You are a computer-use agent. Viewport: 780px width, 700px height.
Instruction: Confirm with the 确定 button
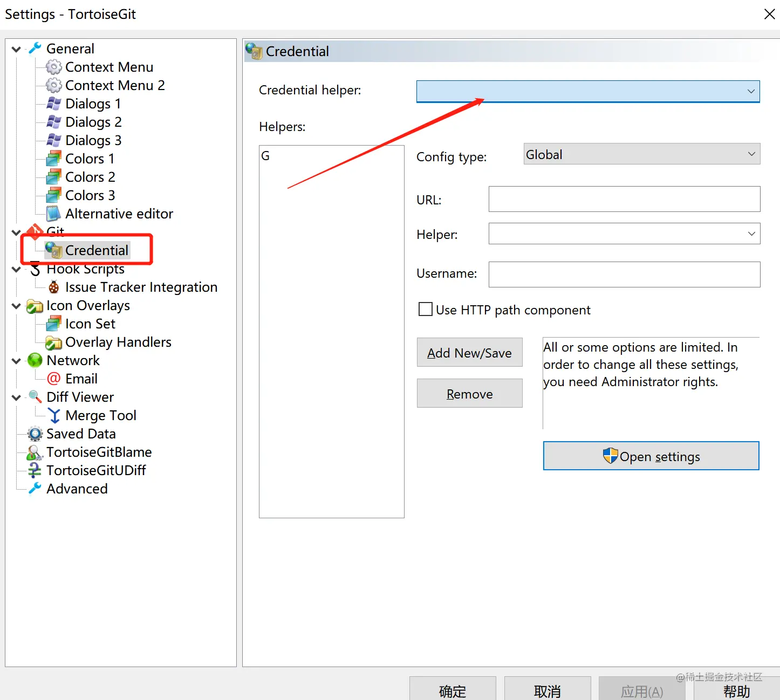pos(453,689)
